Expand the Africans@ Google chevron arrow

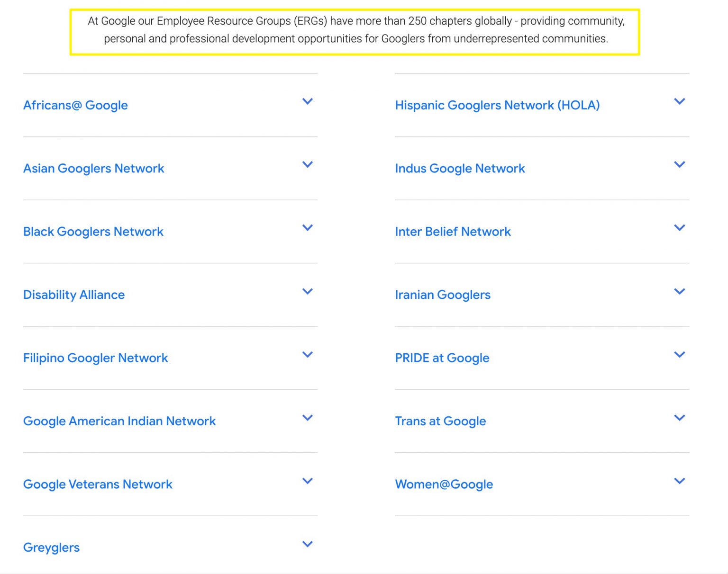click(308, 101)
